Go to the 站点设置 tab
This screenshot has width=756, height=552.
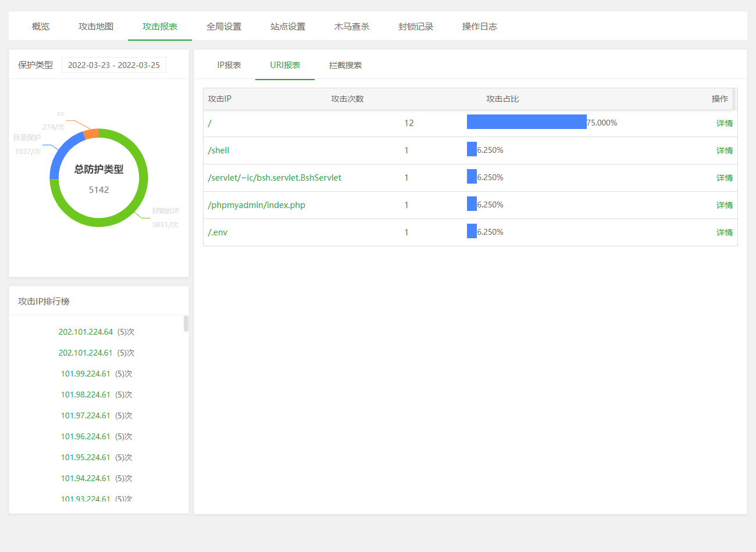[x=288, y=27]
